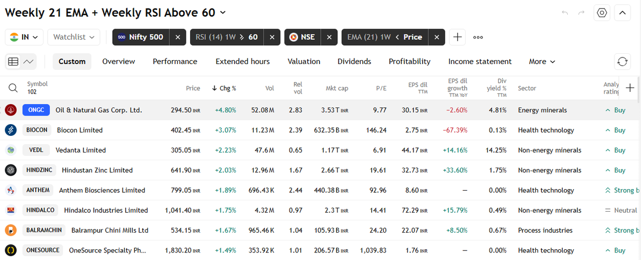Open screener settings hexagon icon
This screenshot has height=260, width=644.
pos(602,13)
